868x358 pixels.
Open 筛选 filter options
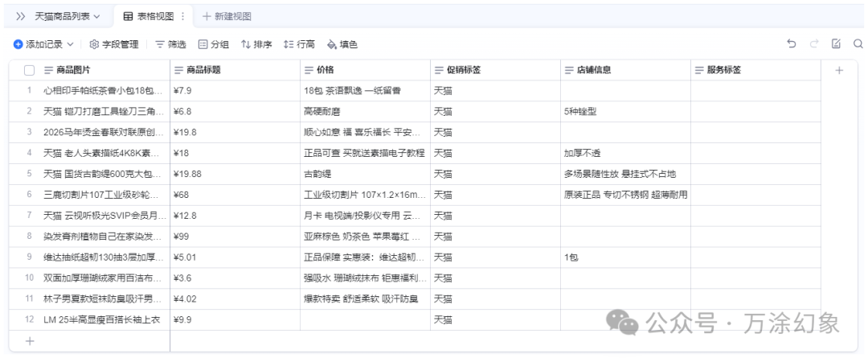coord(170,44)
